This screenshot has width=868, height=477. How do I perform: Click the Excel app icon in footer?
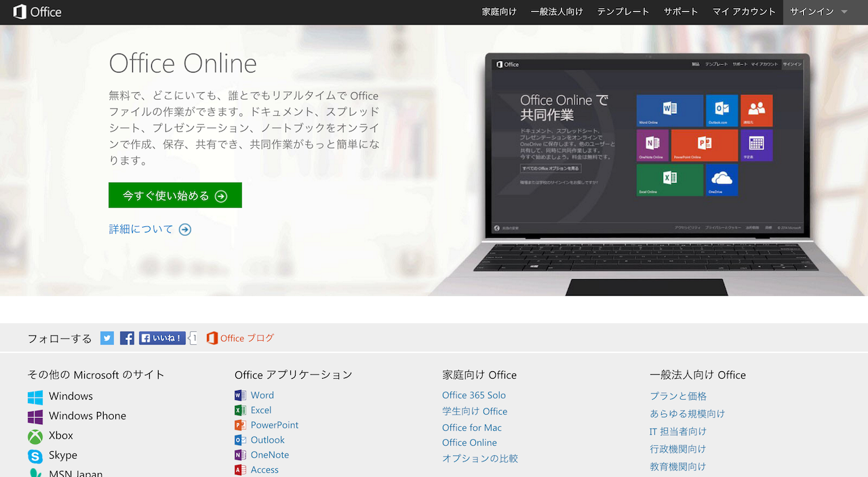coord(240,410)
